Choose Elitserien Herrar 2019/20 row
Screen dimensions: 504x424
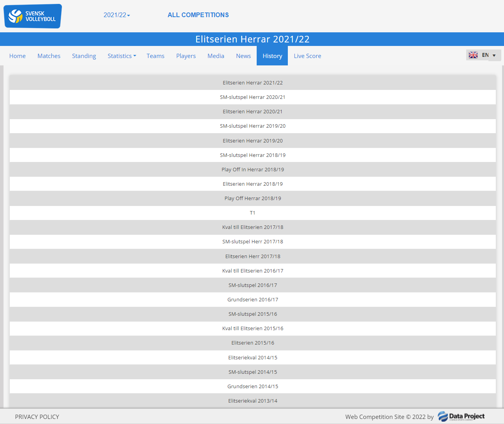click(x=253, y=141)
